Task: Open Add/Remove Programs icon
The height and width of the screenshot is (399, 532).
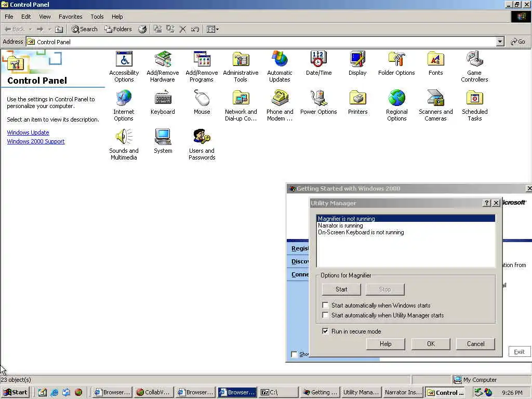Action: pos(202,66)
